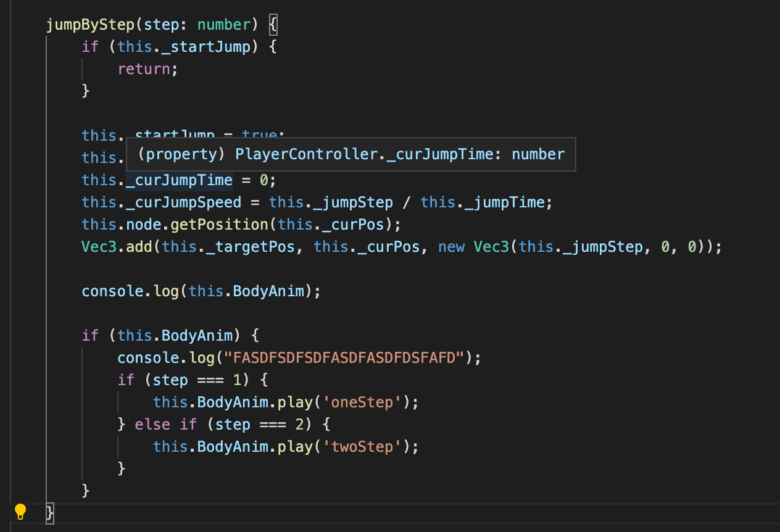This screenshot has width=780, height=532.
Task: Click the 'oneStep' string
Action: point(362,402)
